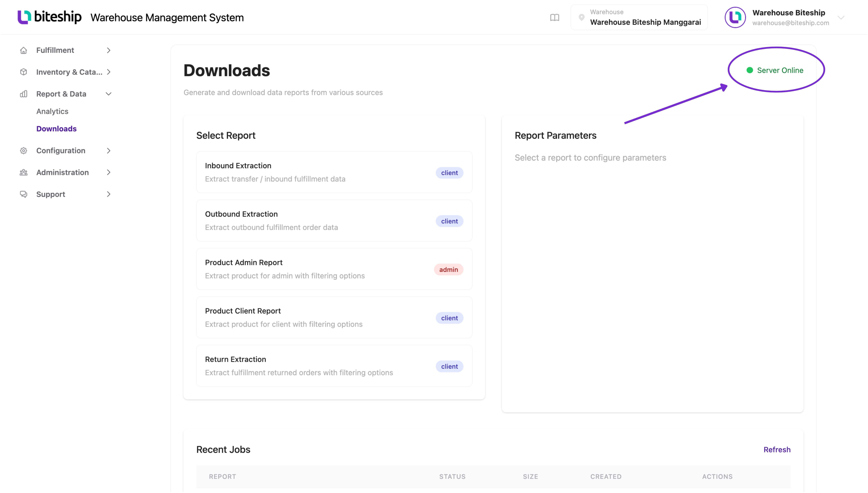The height and width of the screenshot is (493, 868).
Task: Expand the Administration chevron
Action: tap(109, 172)
